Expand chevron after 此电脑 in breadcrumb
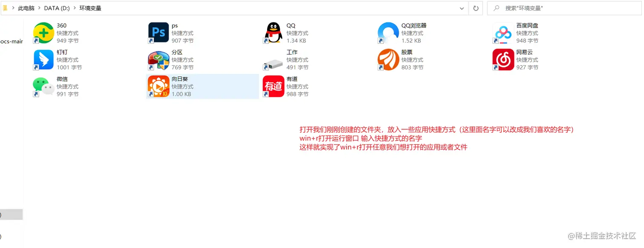The image size is (644, 248). point(40,8)
